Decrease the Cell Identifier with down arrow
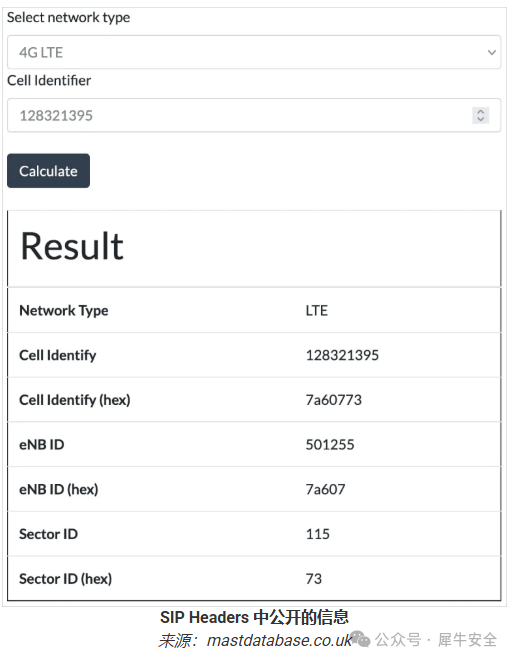The height and width of the screenshot is (661, 514). tap(480, 119)
